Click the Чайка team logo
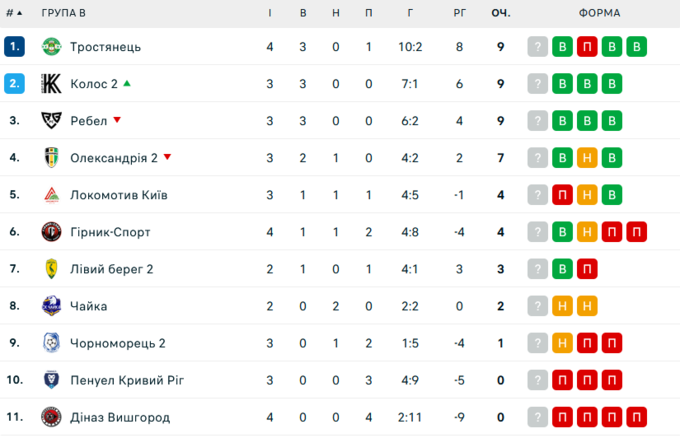This screenshot has width=680, height=438. [51, 306]
